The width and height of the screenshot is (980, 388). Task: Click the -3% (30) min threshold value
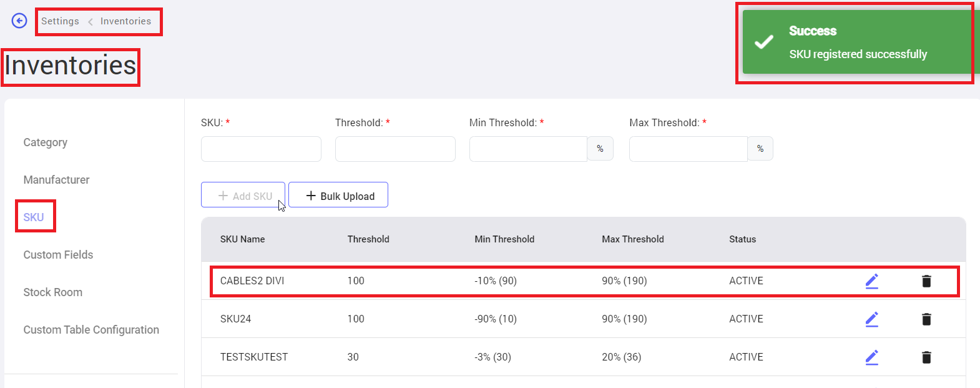(492, 357)
